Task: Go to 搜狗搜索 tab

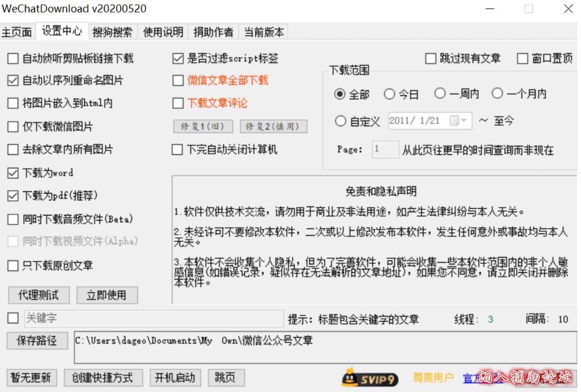Action: tap(112, 32)
